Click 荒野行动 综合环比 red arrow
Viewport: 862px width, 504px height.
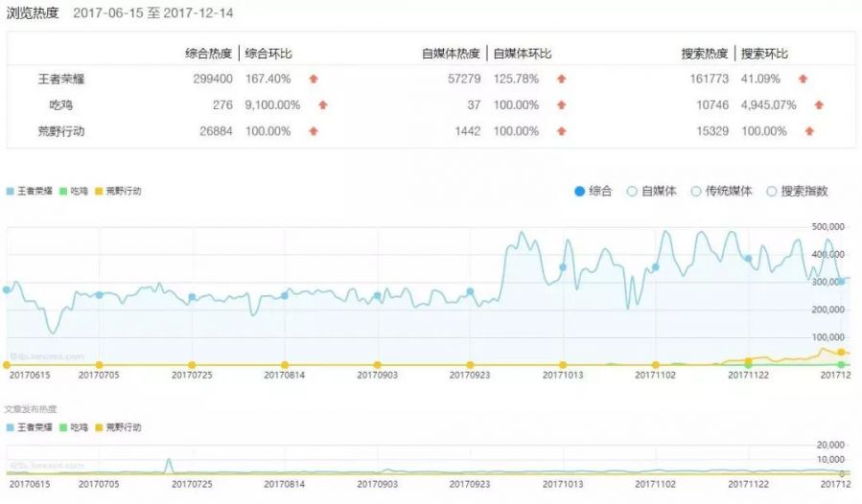click(313, 131)
